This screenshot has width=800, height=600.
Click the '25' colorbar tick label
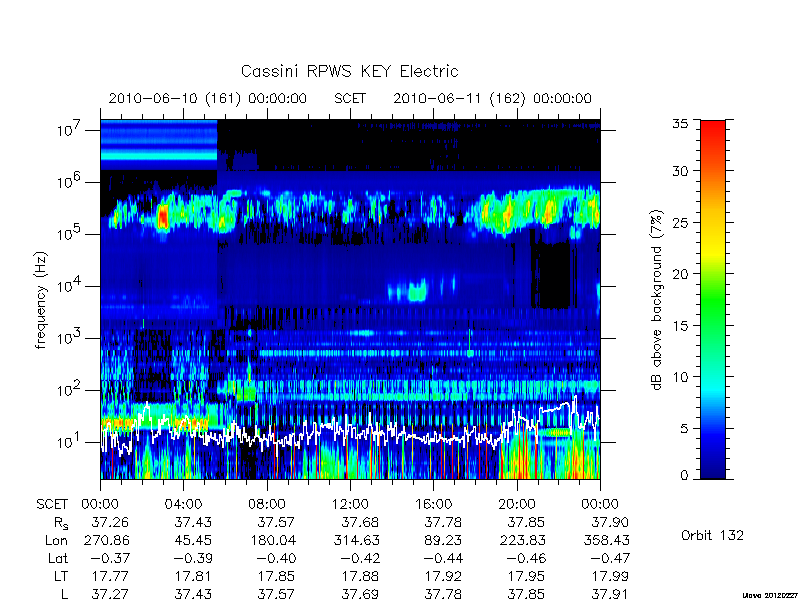680,222
